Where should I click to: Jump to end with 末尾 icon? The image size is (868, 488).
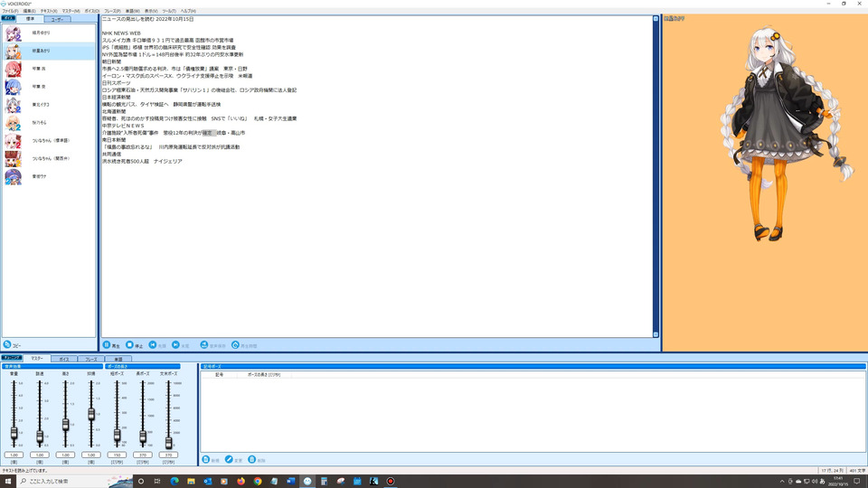(175, 344)
